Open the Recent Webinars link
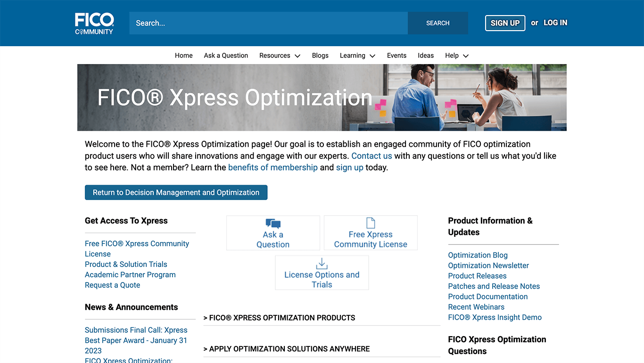 [x=476, y=307]
